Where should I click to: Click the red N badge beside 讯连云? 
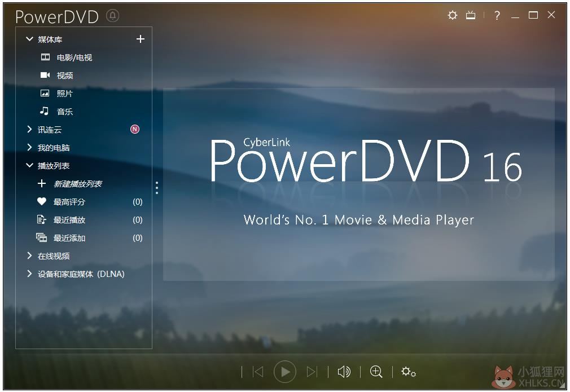point(135,129)
